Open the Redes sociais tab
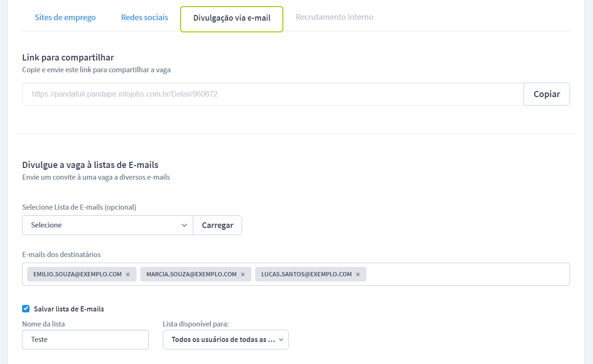 (144, 18)
